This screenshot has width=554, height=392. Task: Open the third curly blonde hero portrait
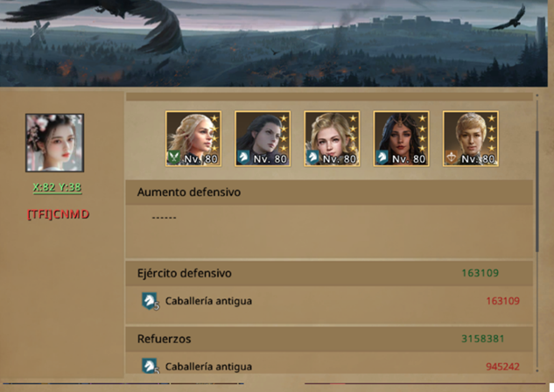point(332,138)
